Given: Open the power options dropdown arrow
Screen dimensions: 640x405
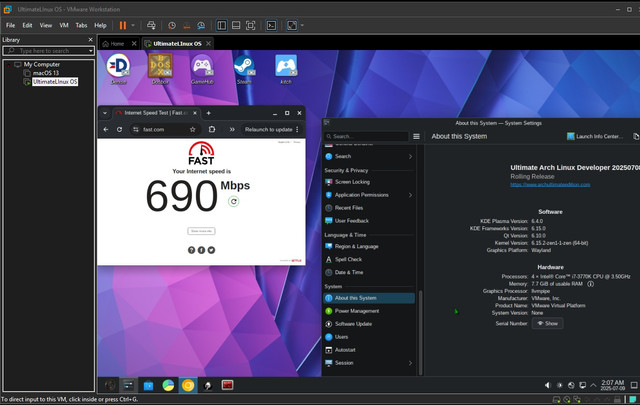Looking at the screenshot, I should coord(135,24).
